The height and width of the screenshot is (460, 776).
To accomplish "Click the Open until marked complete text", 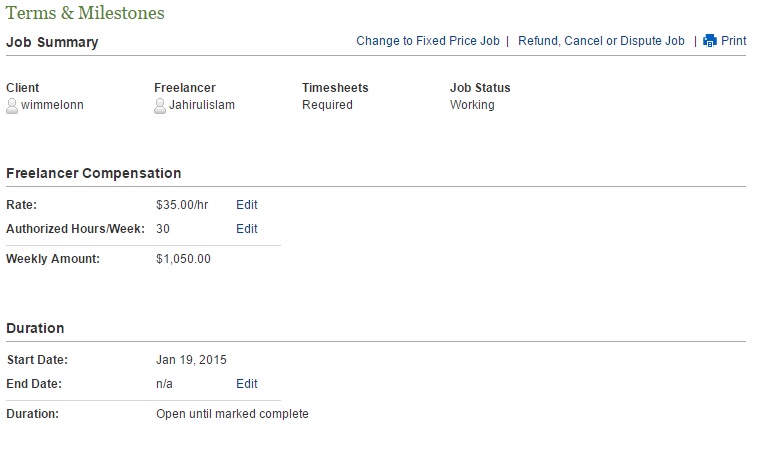I will [232, 414].
